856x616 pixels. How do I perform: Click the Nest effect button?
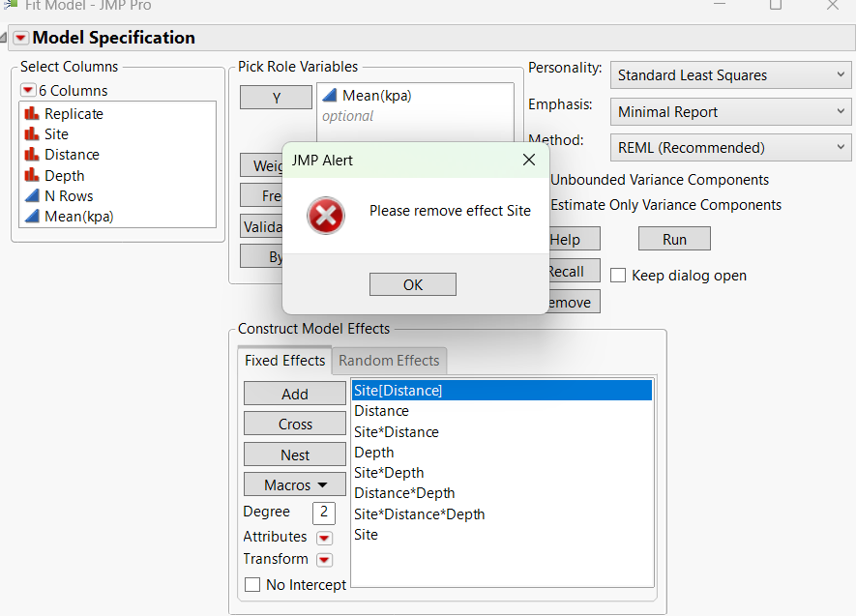click(295, 455)
